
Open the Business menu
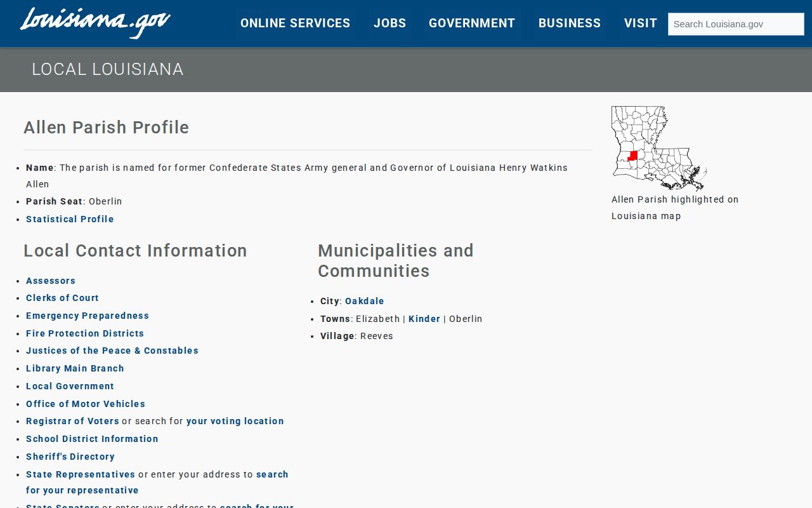(570, 23)
